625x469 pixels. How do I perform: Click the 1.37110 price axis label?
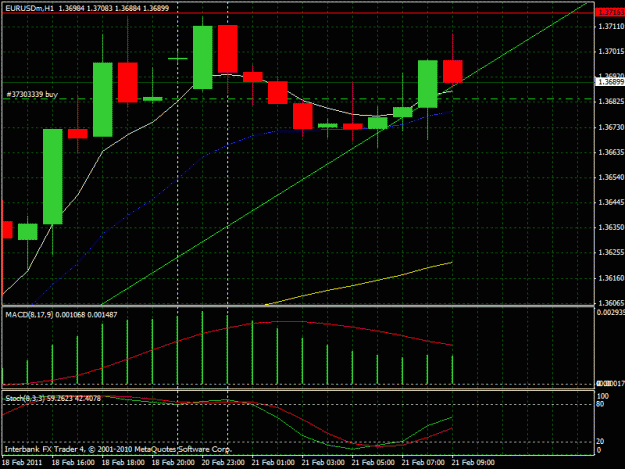611,26
